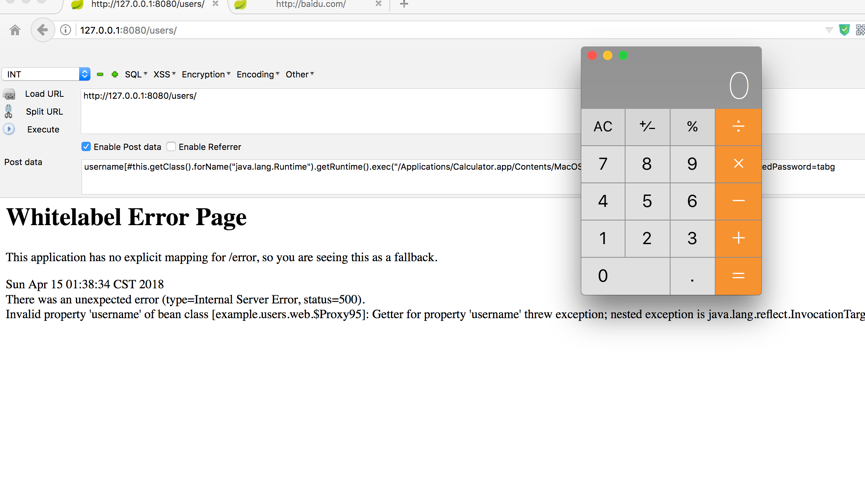Image resolution: width=865 pixels, height=503 pixels.
Task: Expand the Encoding menu
Action: (x=258, y=74)
